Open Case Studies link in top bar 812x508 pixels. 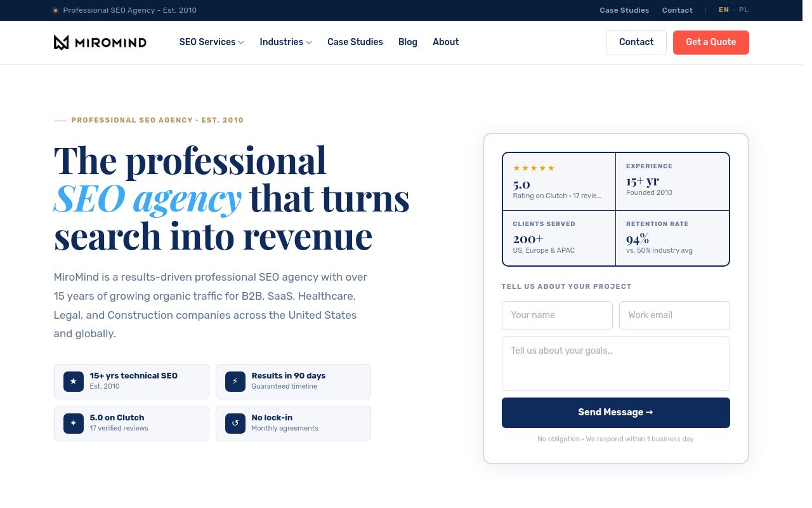pos(624,10)
